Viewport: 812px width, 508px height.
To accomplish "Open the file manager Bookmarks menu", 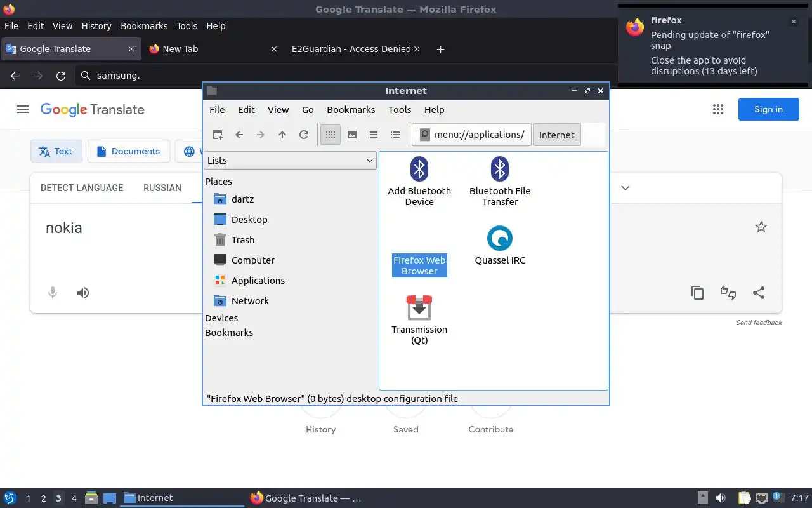I will click(351, 110).
